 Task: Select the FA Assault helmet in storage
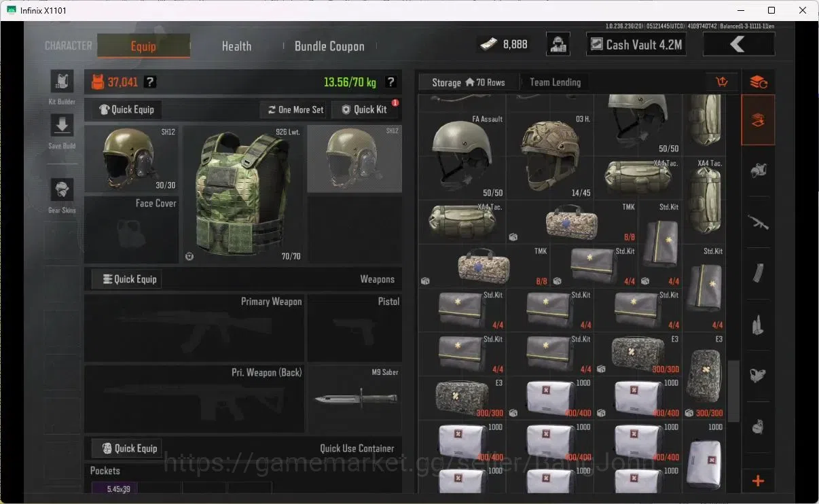pos(462,156)
